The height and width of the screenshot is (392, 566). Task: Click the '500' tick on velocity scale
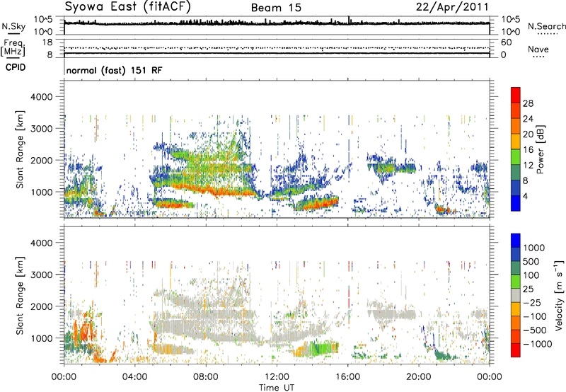tap(531, 261)
